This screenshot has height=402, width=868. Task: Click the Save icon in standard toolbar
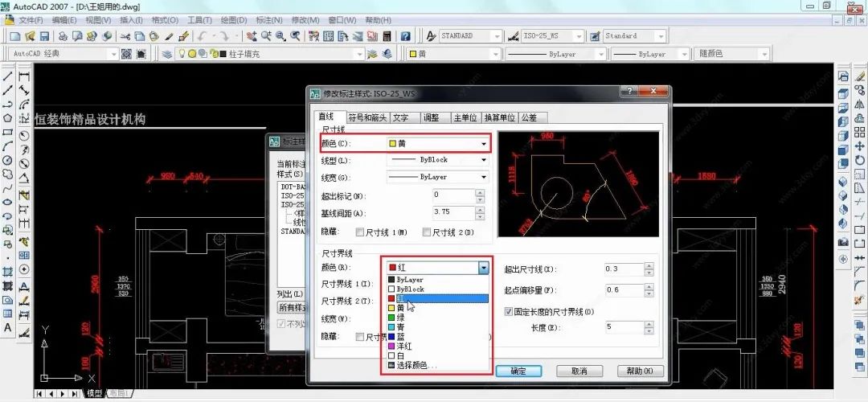pyautogui.click(x=44, y=36)
